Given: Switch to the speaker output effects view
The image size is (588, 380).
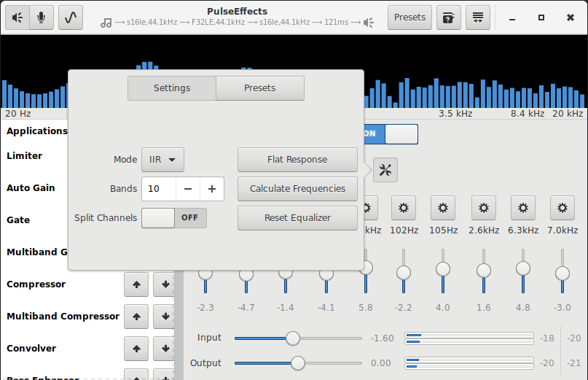Looking at the screenshot, I should pyautogui.click(x=17, y=18).
